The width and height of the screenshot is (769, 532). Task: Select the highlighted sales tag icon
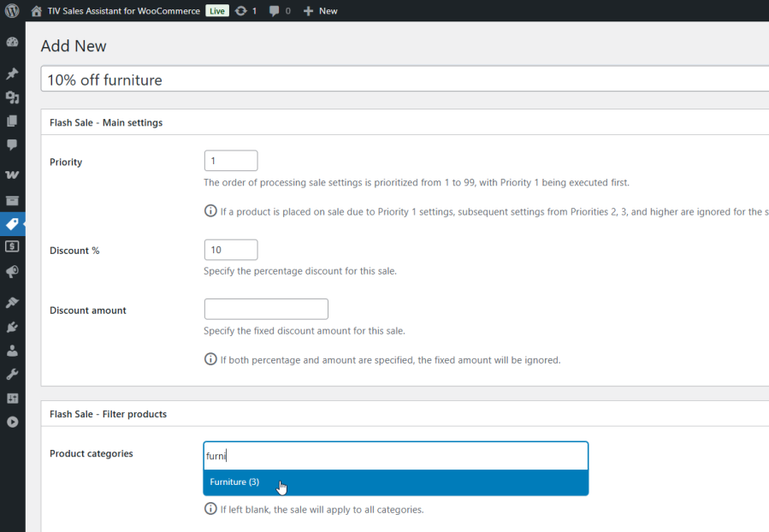[12, 224]
